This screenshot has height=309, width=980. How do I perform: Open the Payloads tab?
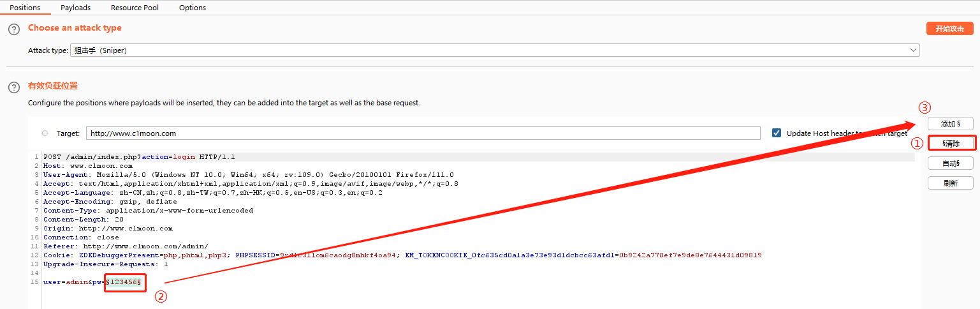click(75, 8)
